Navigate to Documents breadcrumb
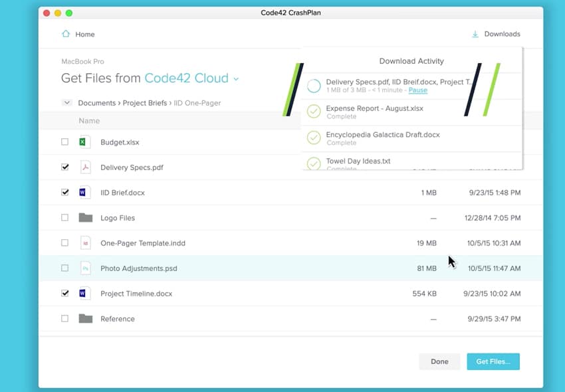 pos(96,103)
